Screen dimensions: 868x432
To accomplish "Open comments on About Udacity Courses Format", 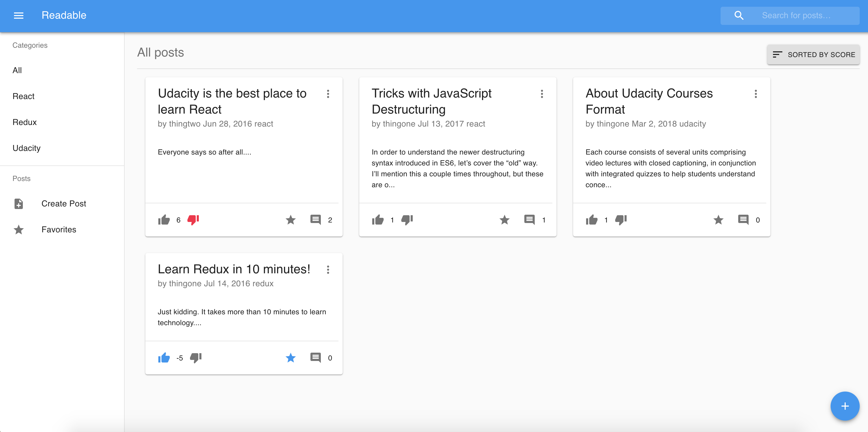I will pos(743,220).
